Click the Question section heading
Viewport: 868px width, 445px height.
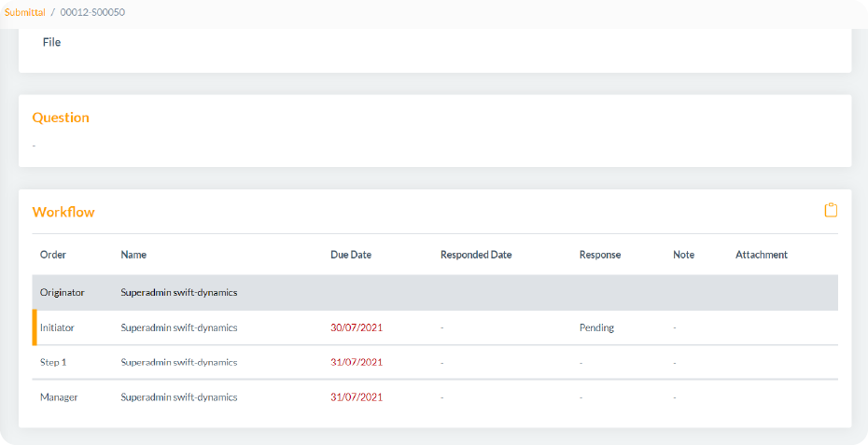[61, 118]
